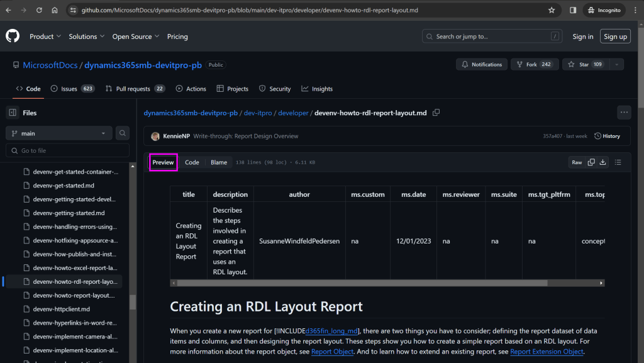The width and height of the screenshot is (644, 363).
Task: Open the Product dropdown menu
Action: (x=45, y=36)
